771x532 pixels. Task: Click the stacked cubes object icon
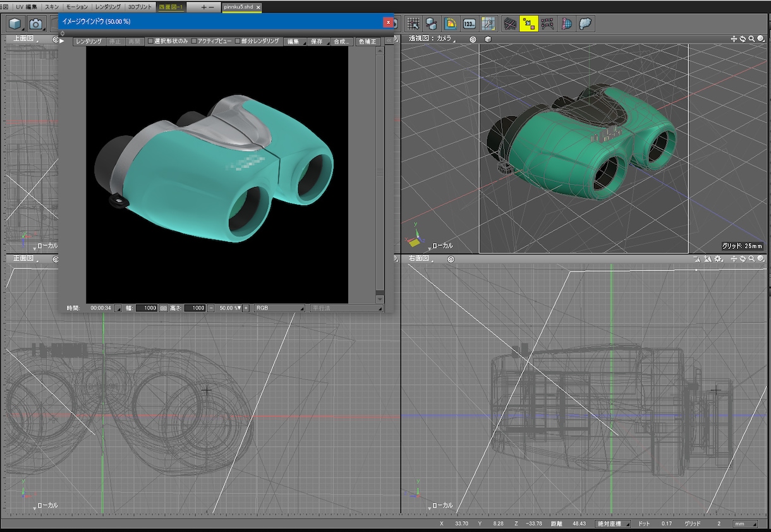(432, 24)
